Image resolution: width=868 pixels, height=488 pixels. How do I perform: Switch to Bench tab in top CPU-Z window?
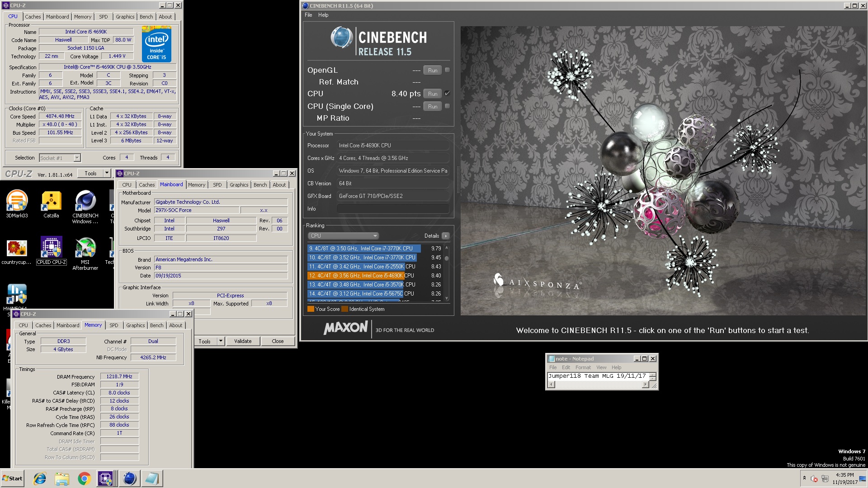click(146, 17)
